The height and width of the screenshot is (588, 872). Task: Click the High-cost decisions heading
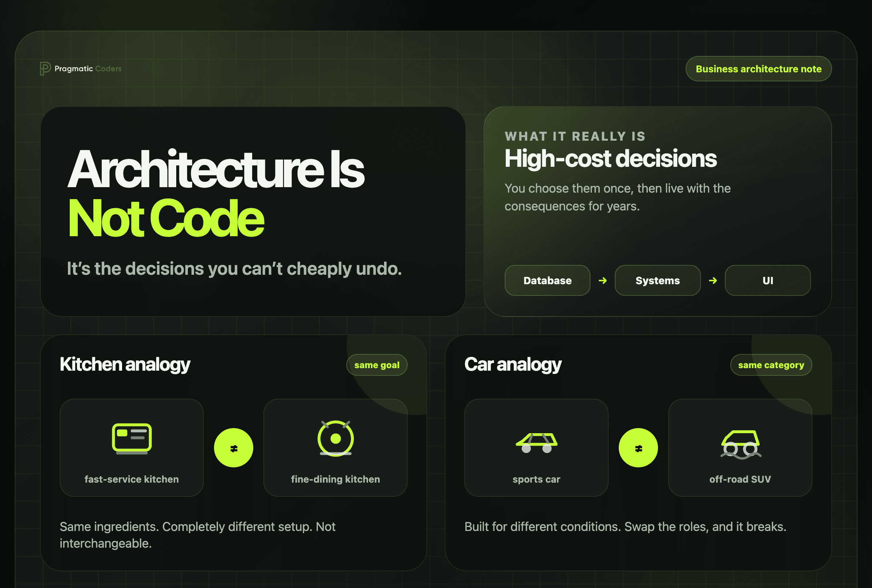pyautogui.click(x=610, y=158)
